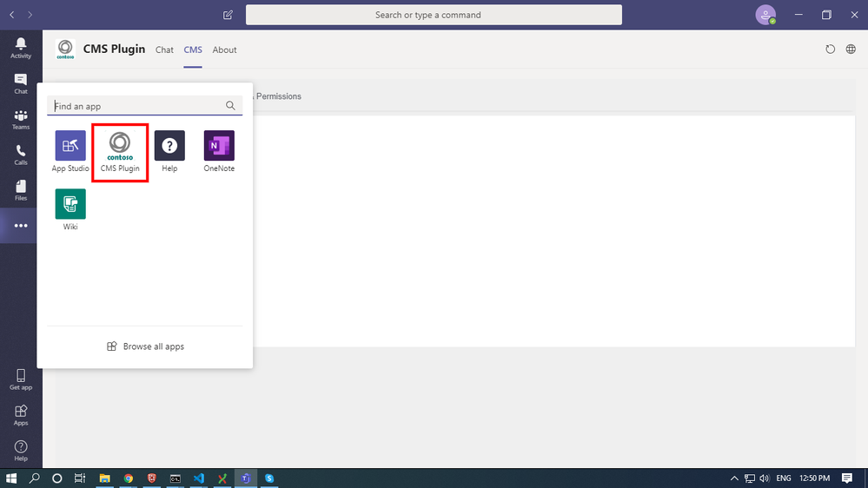Click the new chat compose icon
Image resolution: width=868 pixels, height=488 pixels.
228,15
